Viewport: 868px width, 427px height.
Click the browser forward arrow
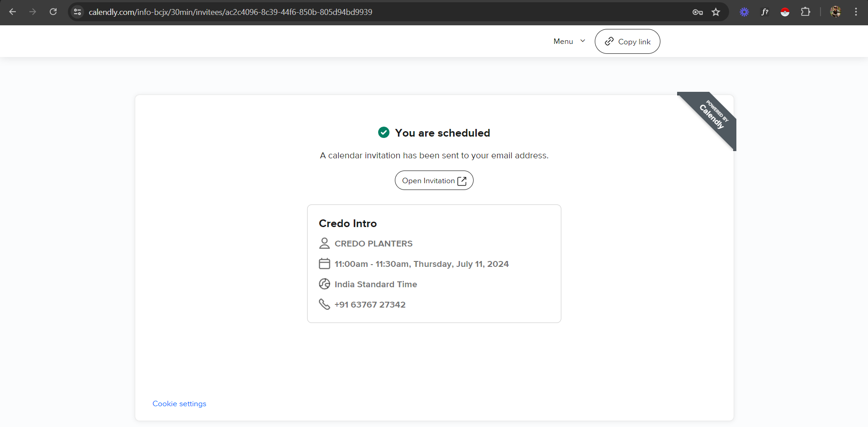(x=33, y=12)
